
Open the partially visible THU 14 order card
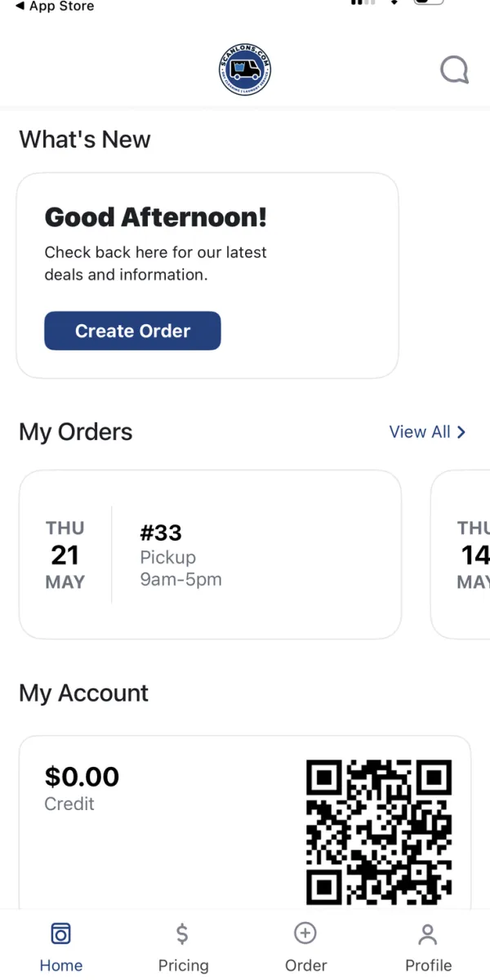pos(461,555)
